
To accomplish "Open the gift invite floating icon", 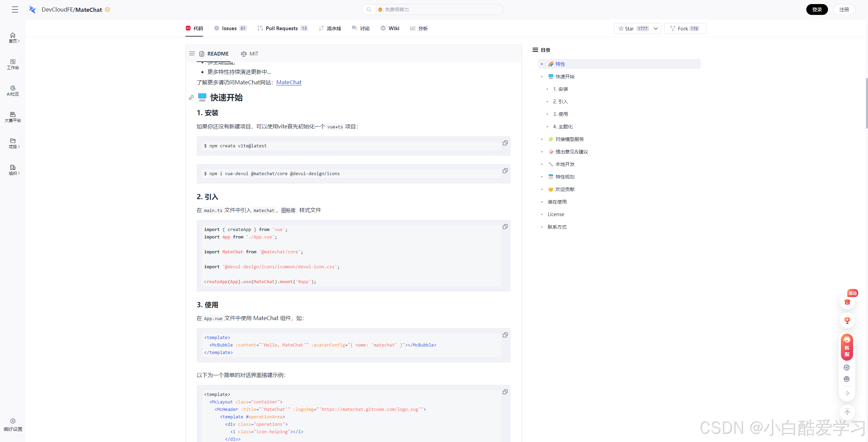I will (x=847, y=301).
